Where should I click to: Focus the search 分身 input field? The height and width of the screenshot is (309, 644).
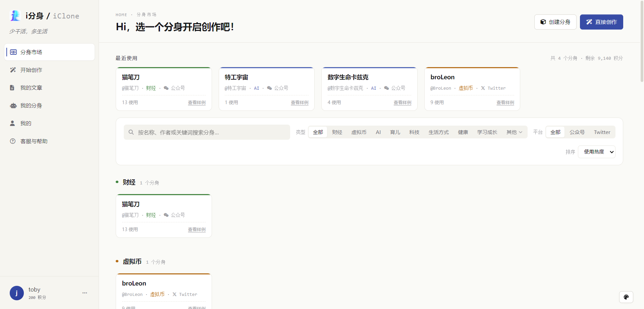[207, 132]
